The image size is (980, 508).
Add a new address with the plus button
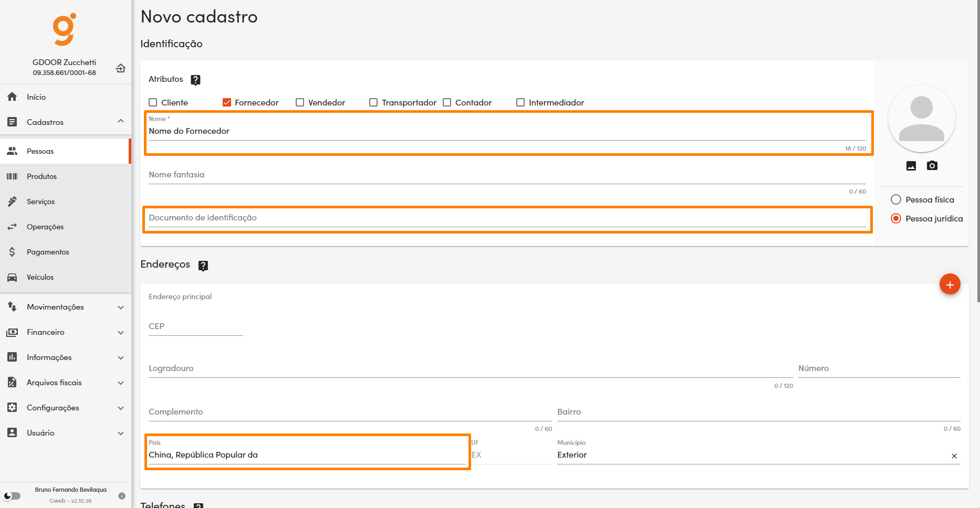[x=950, y=284]
